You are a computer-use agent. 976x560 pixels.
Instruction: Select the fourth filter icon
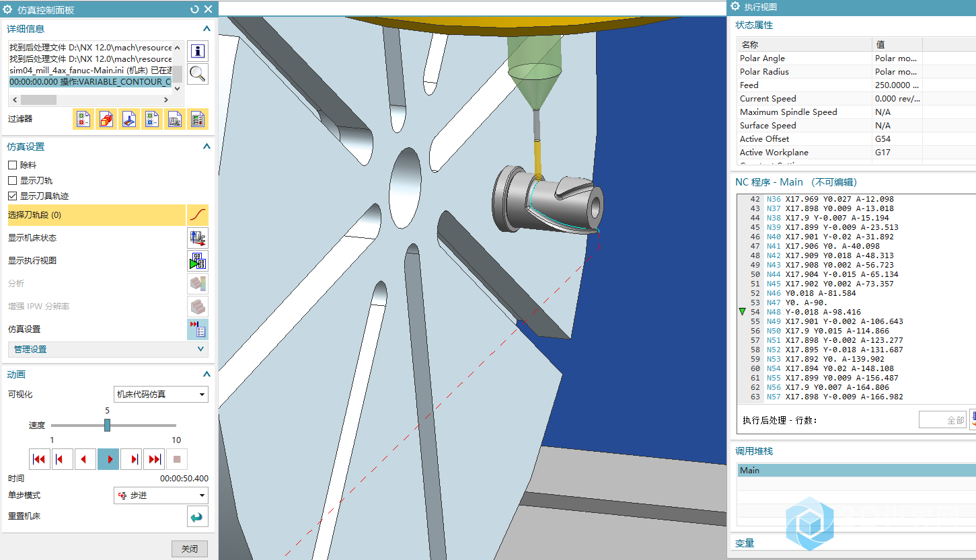coord(152,119)
